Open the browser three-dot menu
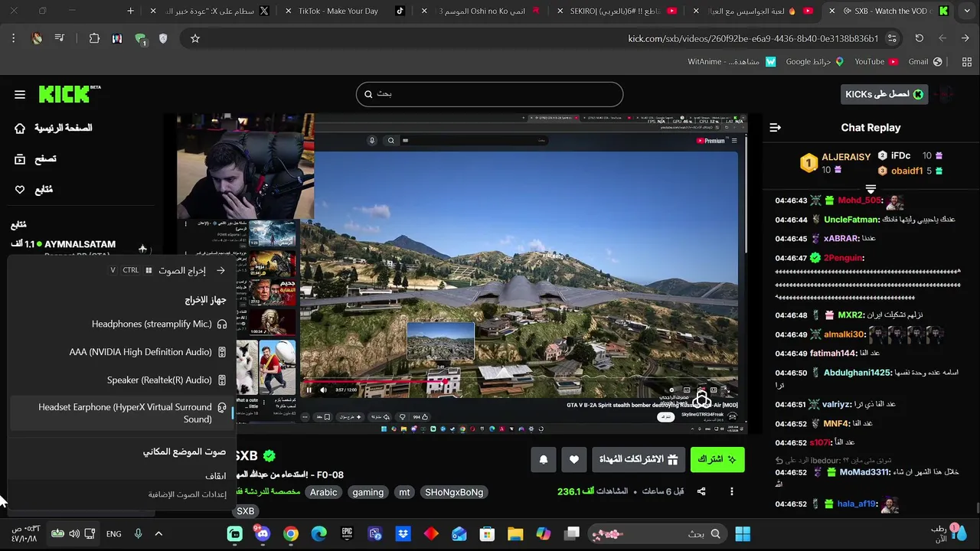 coord(13,38)
